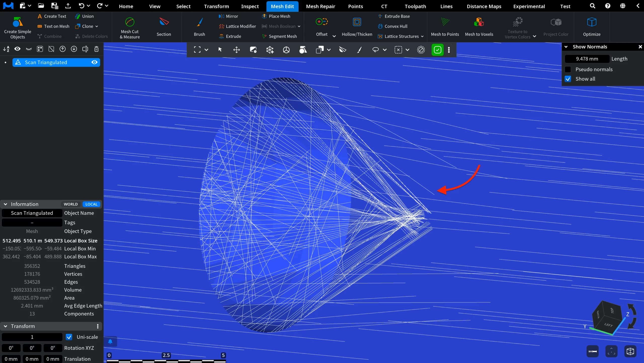Click the paint brush icon in viewport toolbar
This screenshot has width=644, height=363.
click(x=359, y=50)
